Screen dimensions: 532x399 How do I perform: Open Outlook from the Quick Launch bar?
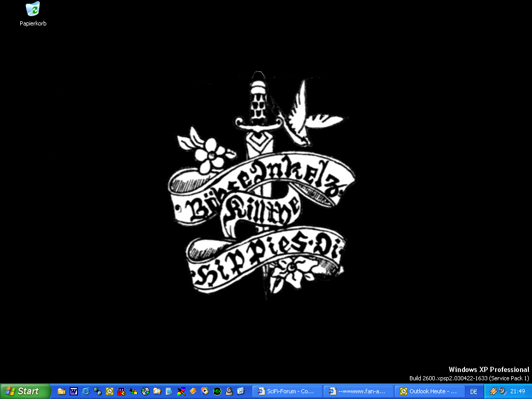(x=110, y=391)
